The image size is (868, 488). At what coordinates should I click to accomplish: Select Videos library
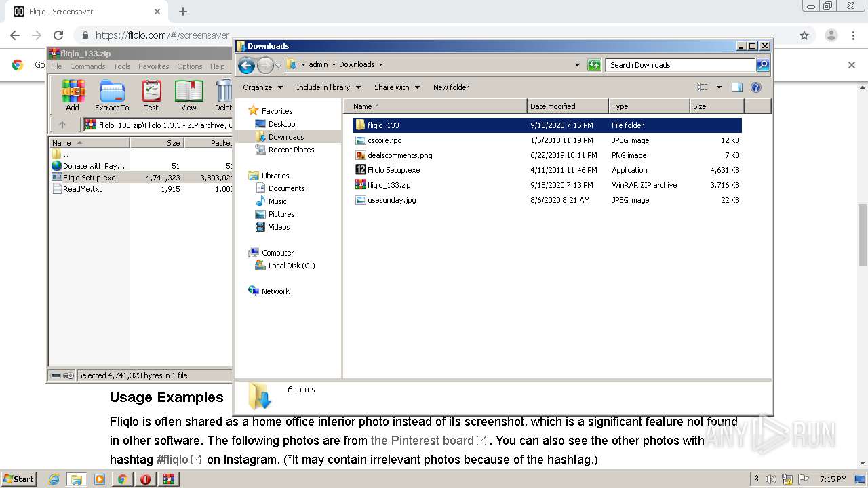(279, 227)
